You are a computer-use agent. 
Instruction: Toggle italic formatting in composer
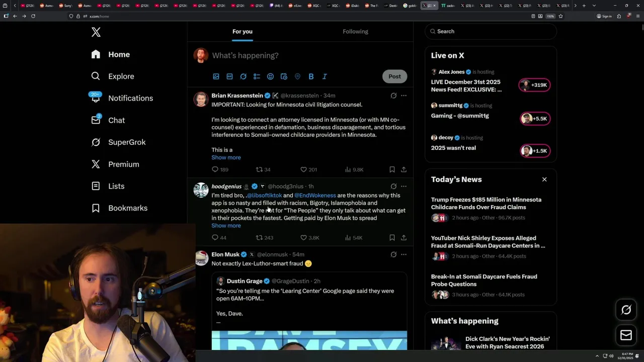tap(325, 76)
